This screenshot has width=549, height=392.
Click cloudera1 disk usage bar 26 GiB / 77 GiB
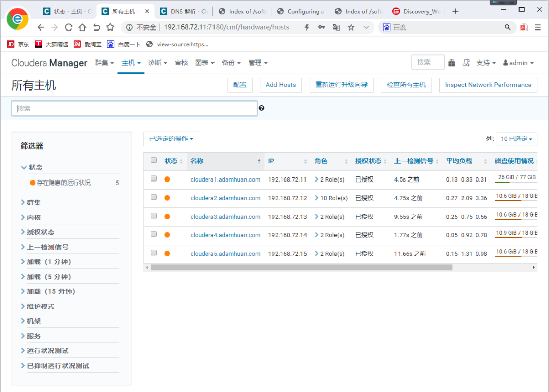[516, 178]
